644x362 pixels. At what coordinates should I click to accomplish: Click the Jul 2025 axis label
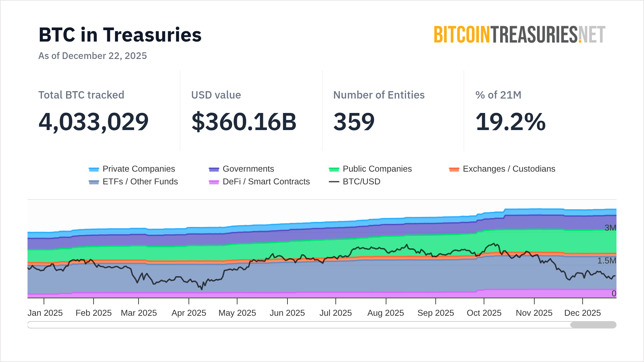point(335,313)
